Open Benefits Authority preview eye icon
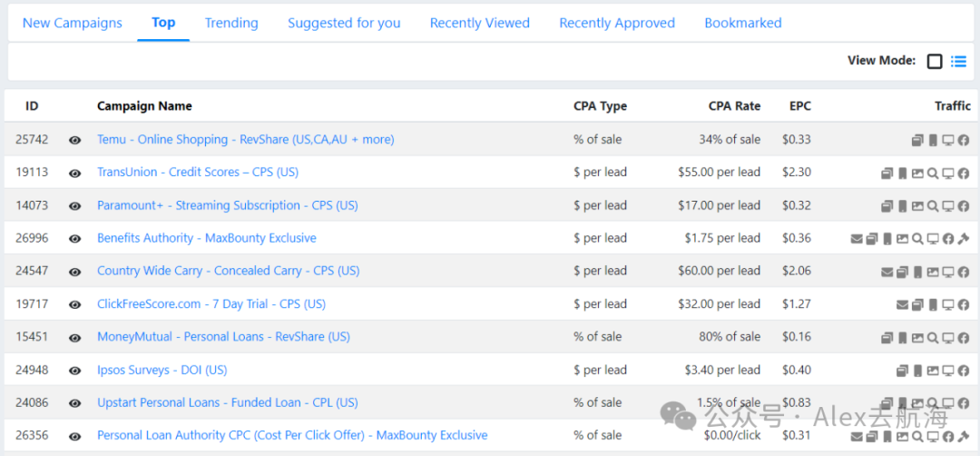This screenshot has width=980, height=456. point(75,239)
